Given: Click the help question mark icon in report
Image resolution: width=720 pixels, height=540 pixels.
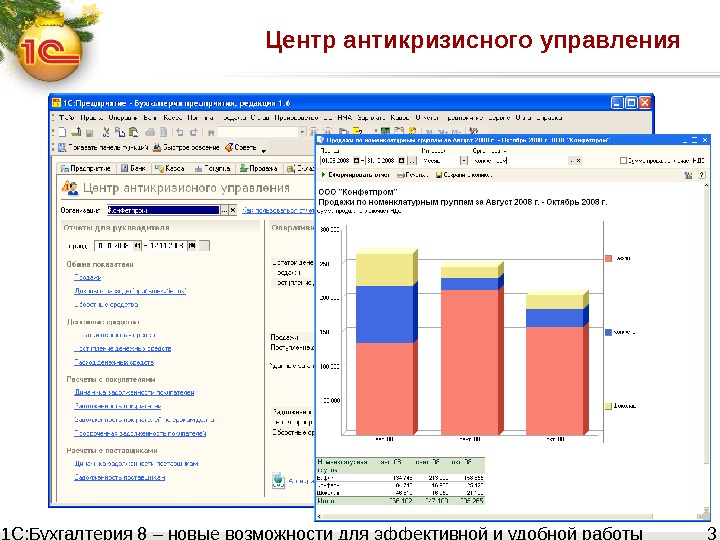Looking at the screenshot, I should click(x=701, y=175).
